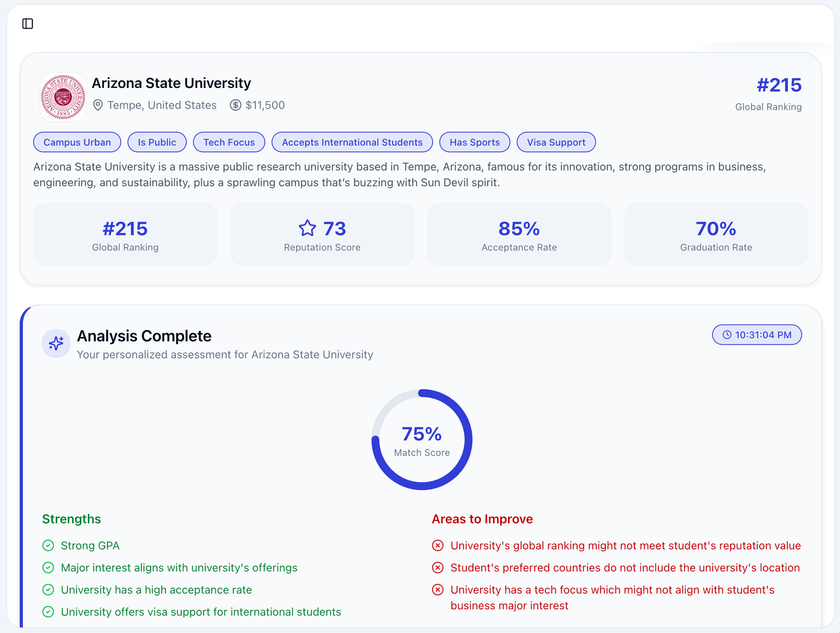Viewport: 840px width, 633px height.
Task: Click the #215 ranking in header corner
Action: (779, 85)
